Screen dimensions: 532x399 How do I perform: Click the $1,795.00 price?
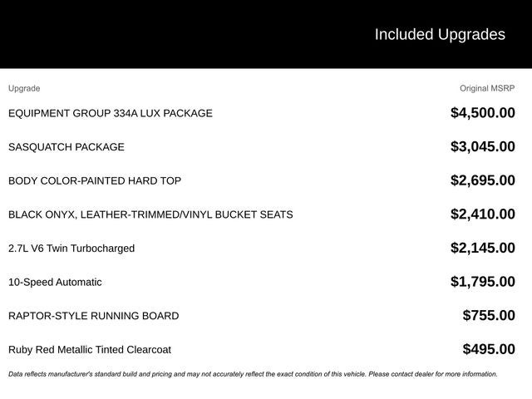[482, 282]
